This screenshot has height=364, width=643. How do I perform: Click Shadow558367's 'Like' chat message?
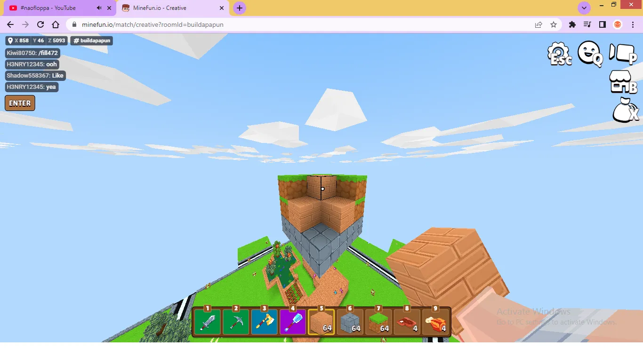(x=35, y=76)
